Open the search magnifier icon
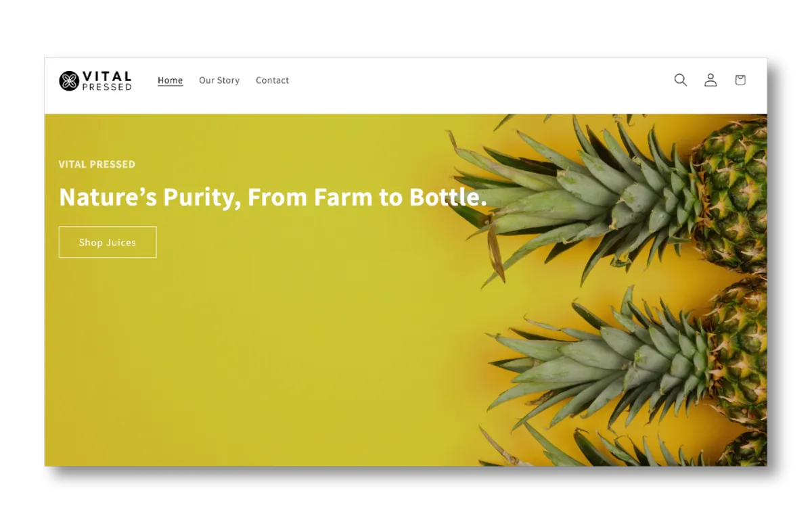Screen dimensions: 812x522 tap(681, 80)
